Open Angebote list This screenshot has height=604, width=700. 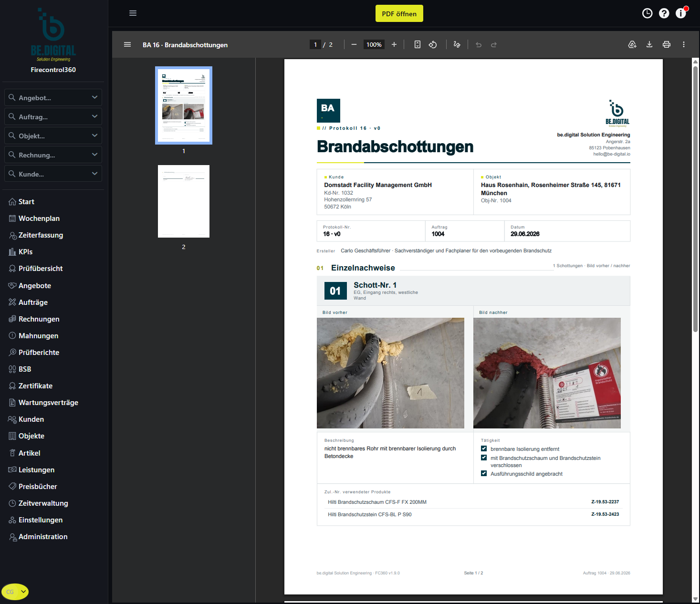point(35,286)
